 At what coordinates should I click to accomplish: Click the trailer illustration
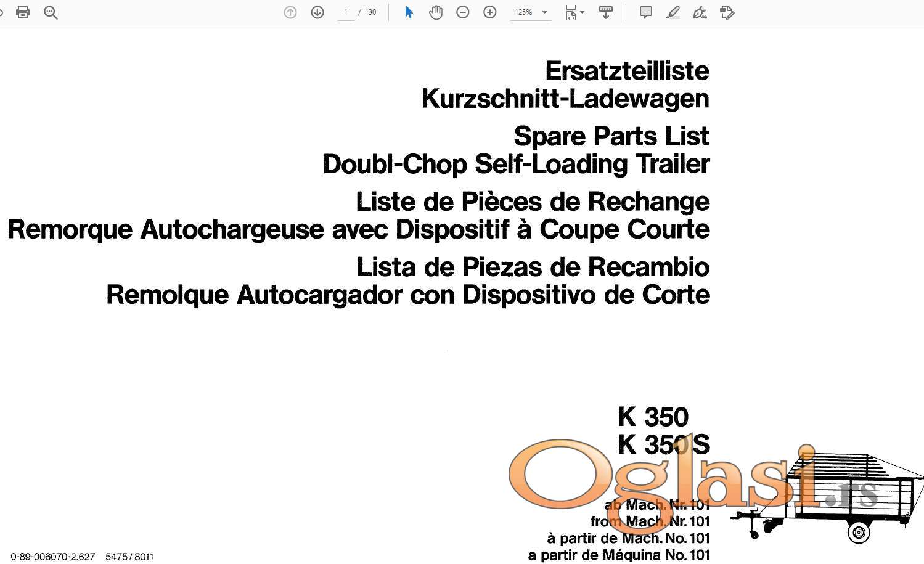[827, 498]
